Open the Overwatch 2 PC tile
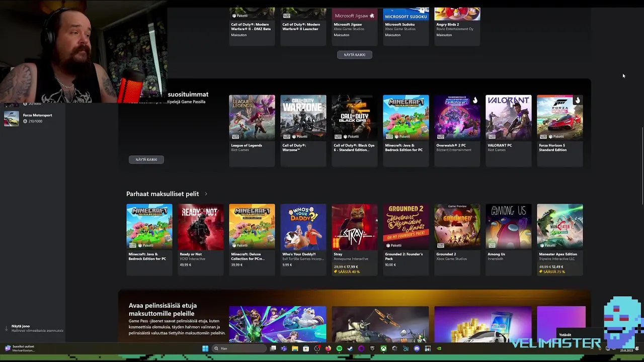 457,130
